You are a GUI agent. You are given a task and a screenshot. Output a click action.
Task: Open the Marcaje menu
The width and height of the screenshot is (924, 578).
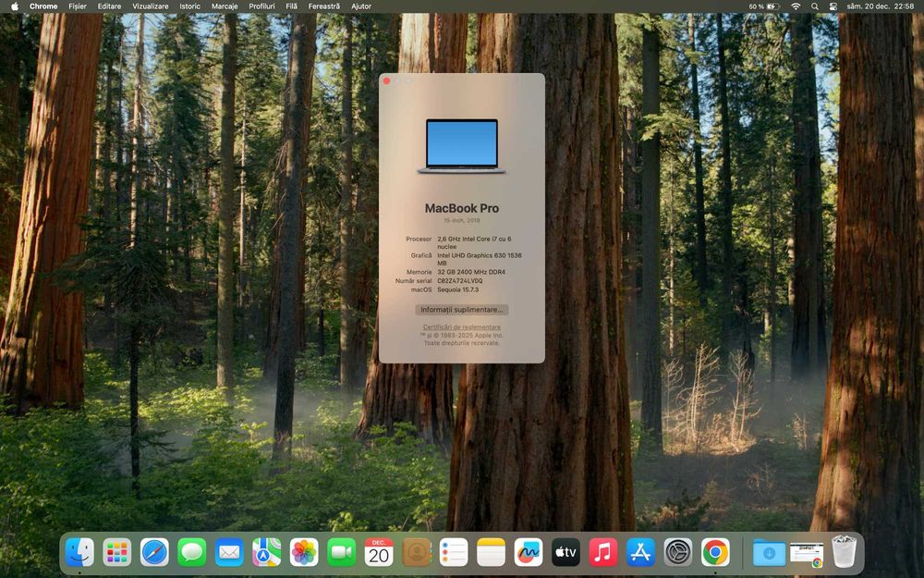tap(225, 6)
